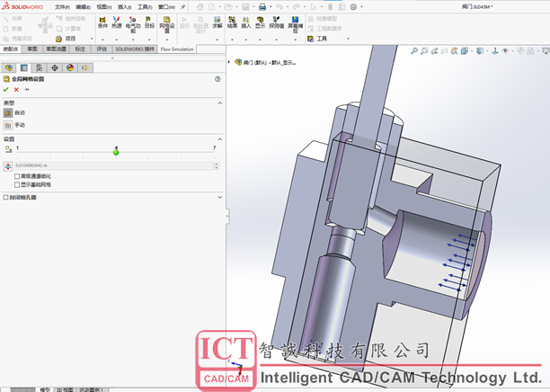Open the 结果 (Results) tool

pyautogui.click(x=232, y=22)
